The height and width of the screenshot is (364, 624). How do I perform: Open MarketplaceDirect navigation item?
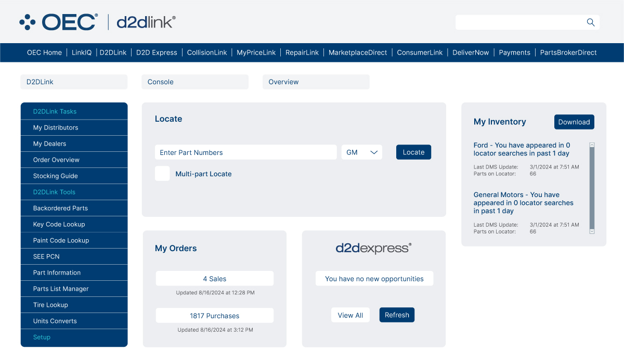click(358, 53)
